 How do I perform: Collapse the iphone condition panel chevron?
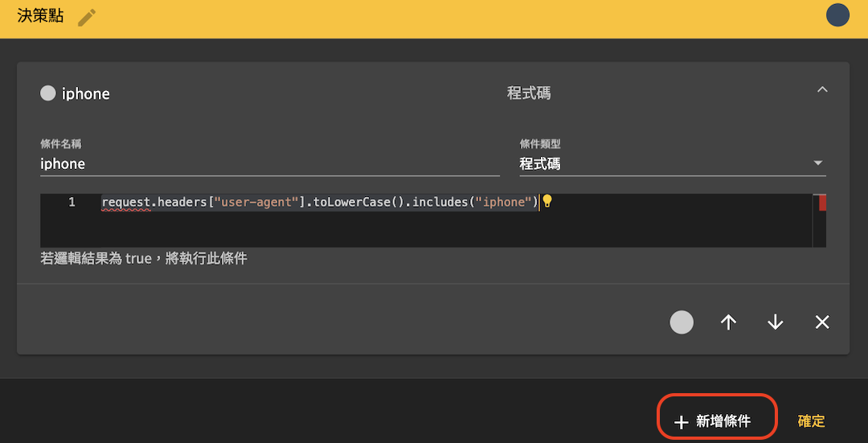click(823, 89)
